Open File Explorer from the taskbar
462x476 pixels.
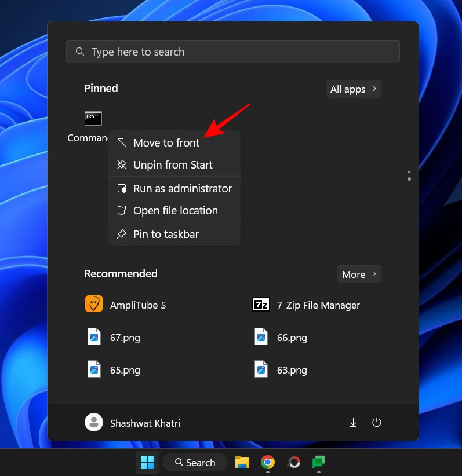click(242, 462)
